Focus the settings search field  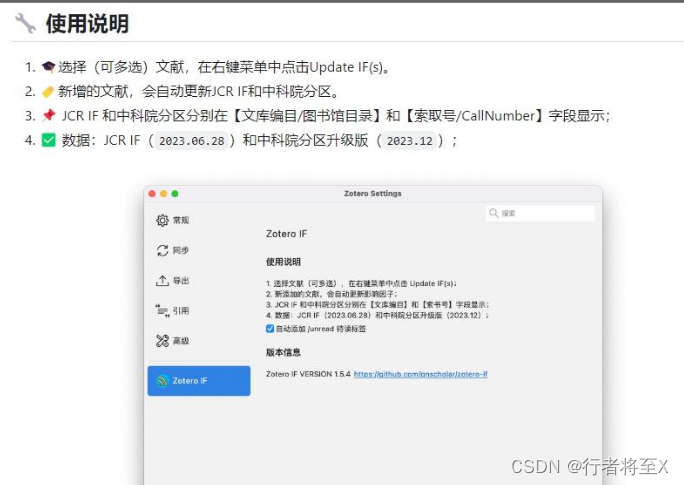(540, 213)
